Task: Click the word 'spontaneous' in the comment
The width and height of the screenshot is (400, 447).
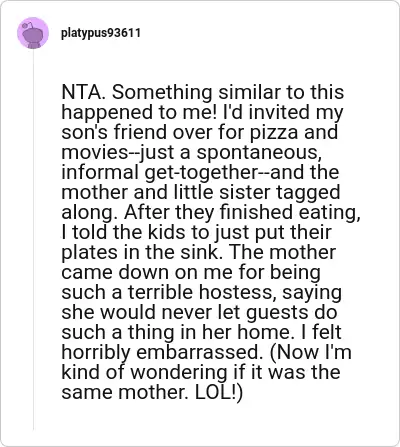Action: [x=256, y=153]
